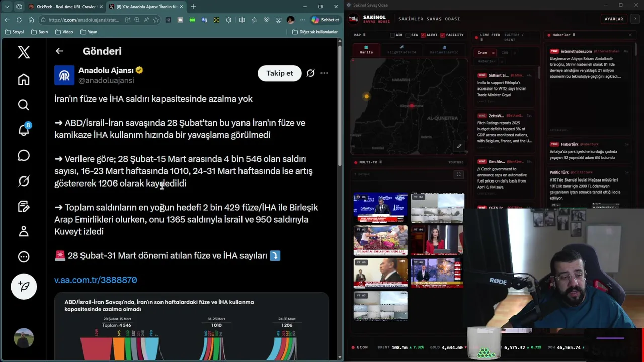Screen dimensions: 644x362
Task: Switch to KickPeek browser tab
Action: click(x=66, y=7)
